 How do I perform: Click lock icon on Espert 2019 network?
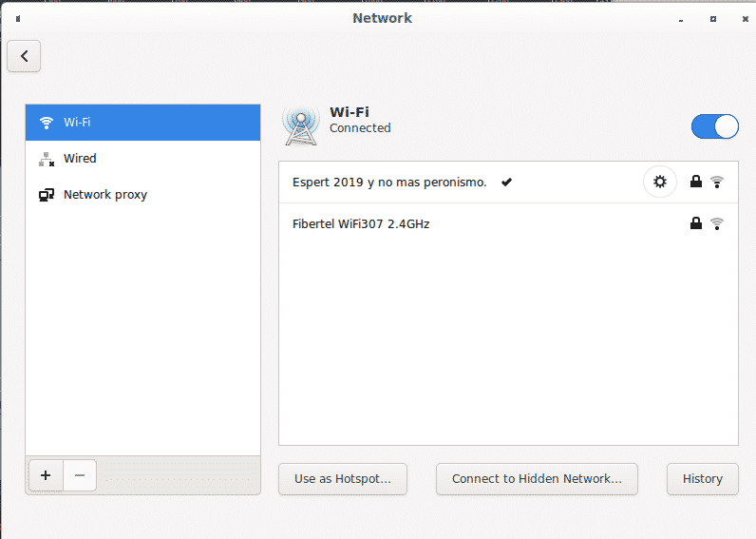coord(696,182)
